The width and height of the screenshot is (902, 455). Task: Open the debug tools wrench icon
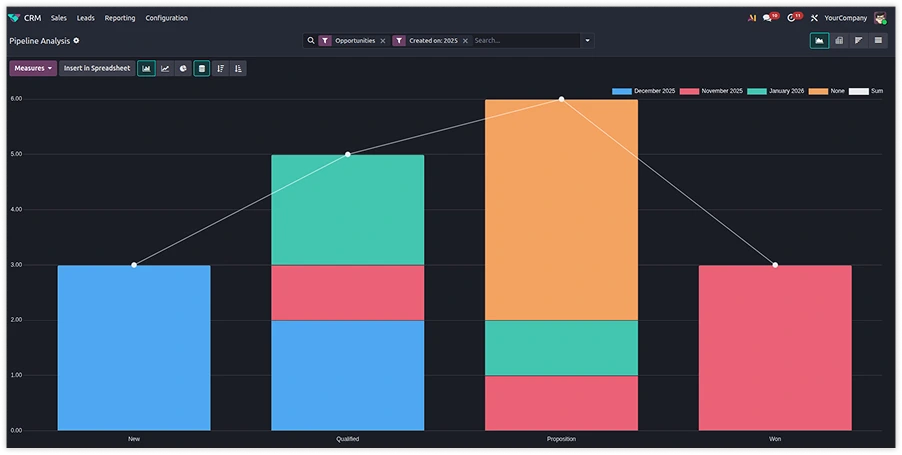(814, 18)
